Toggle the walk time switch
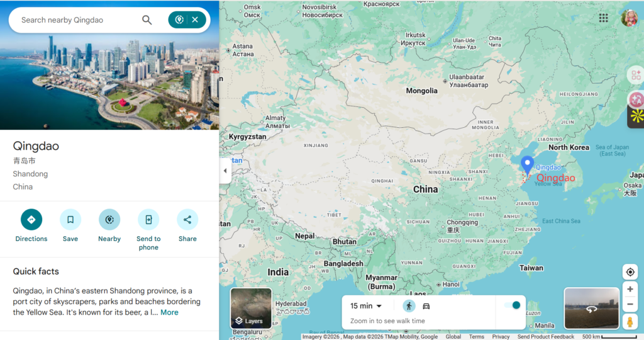This screenshot has height=340, width=644. (x=513, y=305)
